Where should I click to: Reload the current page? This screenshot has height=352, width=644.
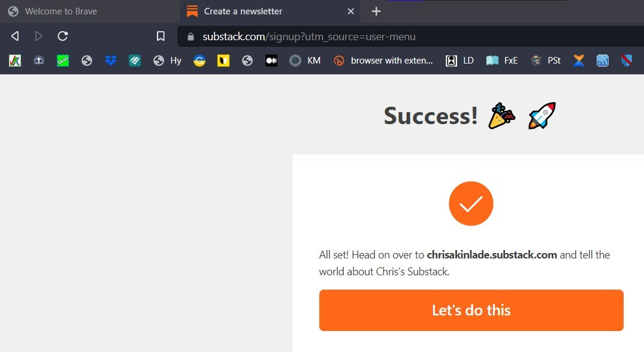[x=62, y=36]
